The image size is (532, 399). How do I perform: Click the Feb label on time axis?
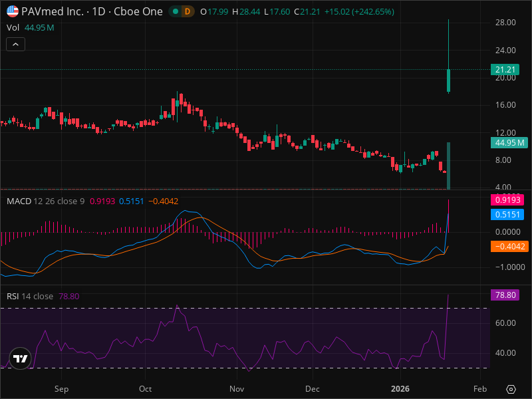coord(479,389)
